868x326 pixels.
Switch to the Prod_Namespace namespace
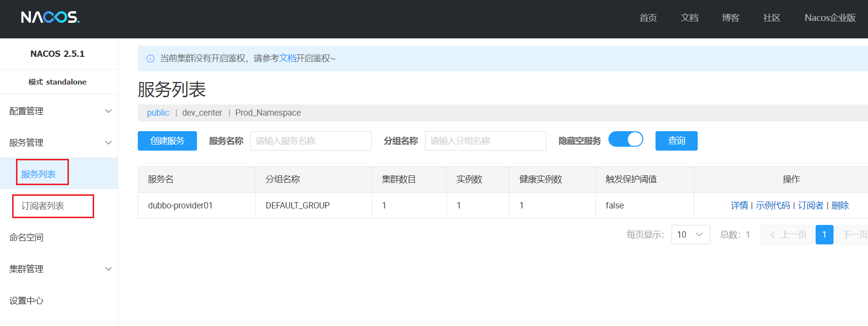(268, 113)
